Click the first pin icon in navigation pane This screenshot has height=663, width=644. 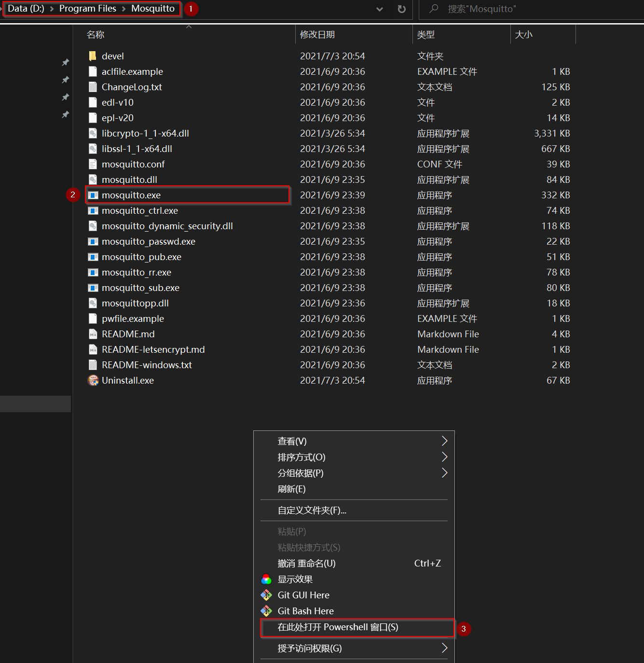point(65,62)
